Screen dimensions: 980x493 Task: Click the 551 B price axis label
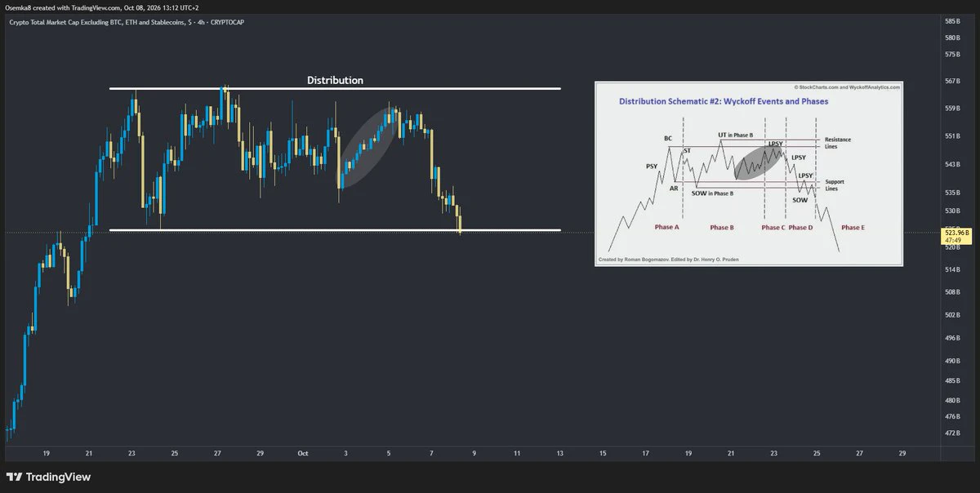click(951, 135)
